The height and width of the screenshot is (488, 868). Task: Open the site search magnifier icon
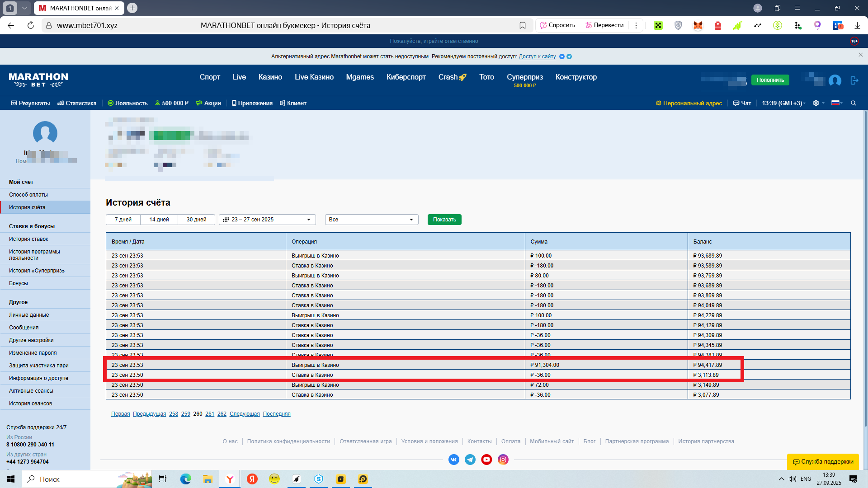pos(854,103)
